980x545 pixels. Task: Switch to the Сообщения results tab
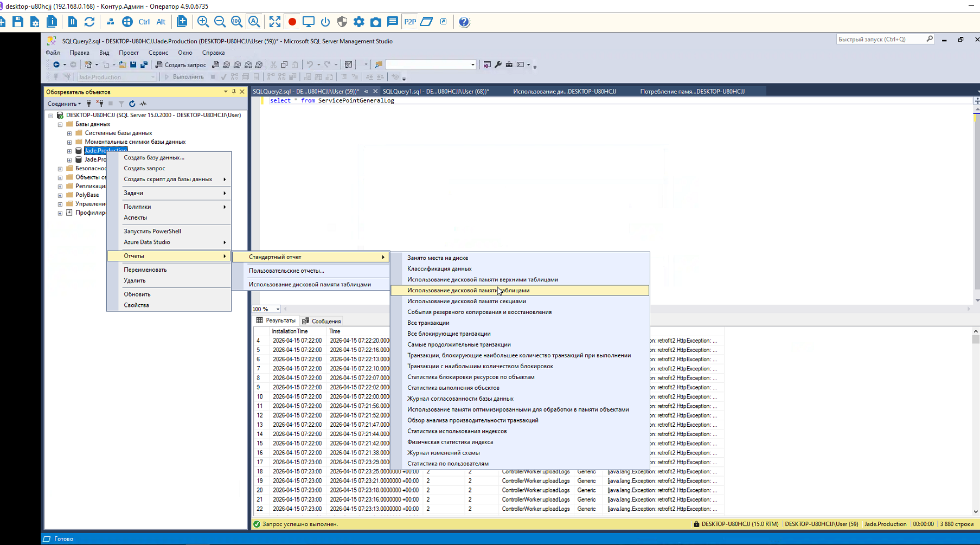pos(322,321)
